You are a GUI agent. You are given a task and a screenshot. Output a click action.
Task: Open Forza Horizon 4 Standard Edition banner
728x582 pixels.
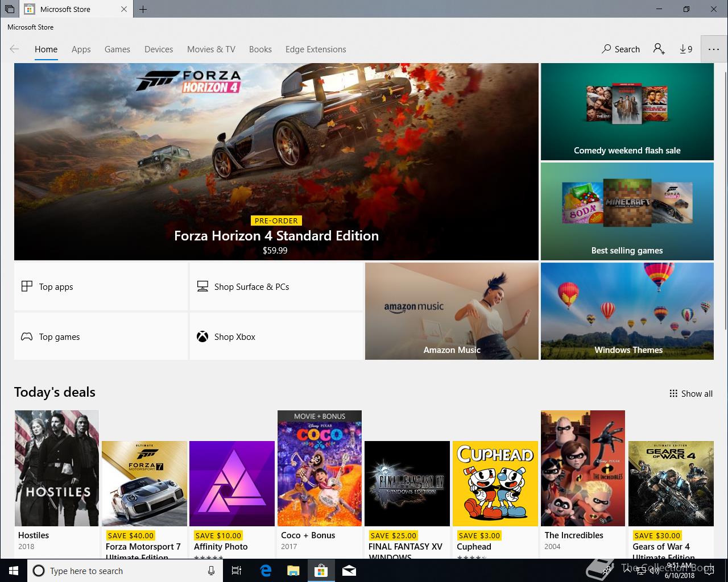(x=276, y=161)
